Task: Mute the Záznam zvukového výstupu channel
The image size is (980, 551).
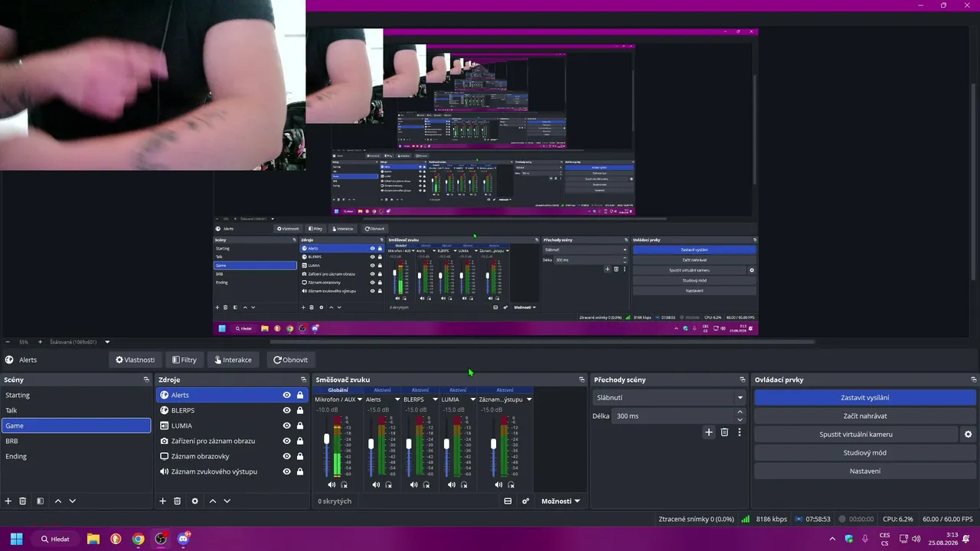Action: click(498, 484)
